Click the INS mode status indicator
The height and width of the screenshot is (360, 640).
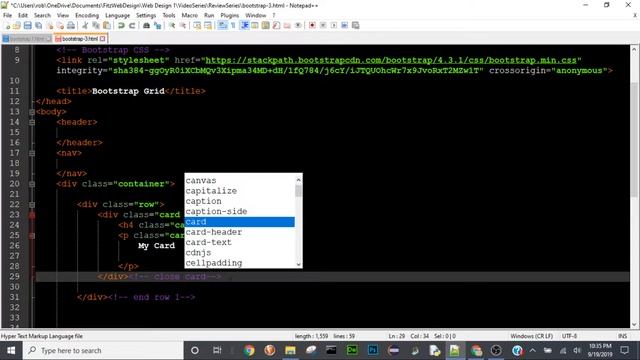point(622,336)
